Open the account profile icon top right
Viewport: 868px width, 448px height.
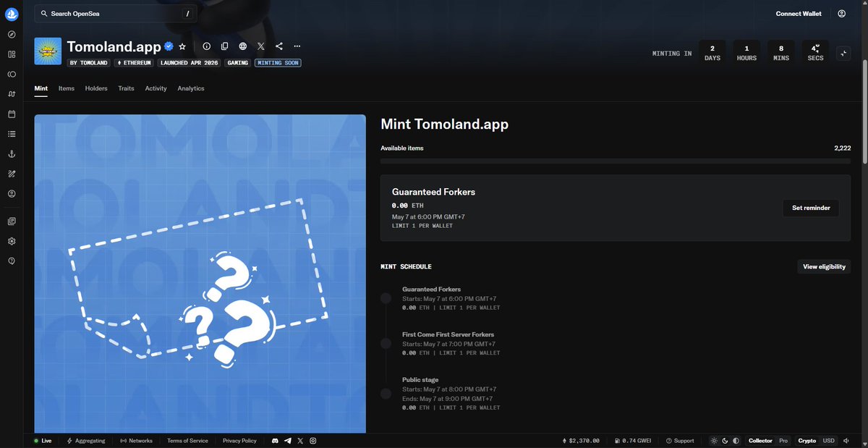[841, 14]
